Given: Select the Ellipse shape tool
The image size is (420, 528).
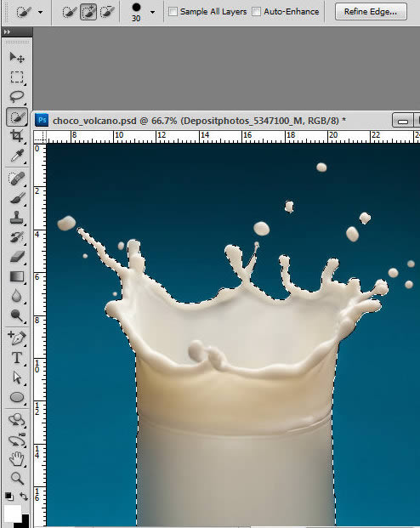Looking at the screenshot, I should pyautogui.click(x=17, y=397).
